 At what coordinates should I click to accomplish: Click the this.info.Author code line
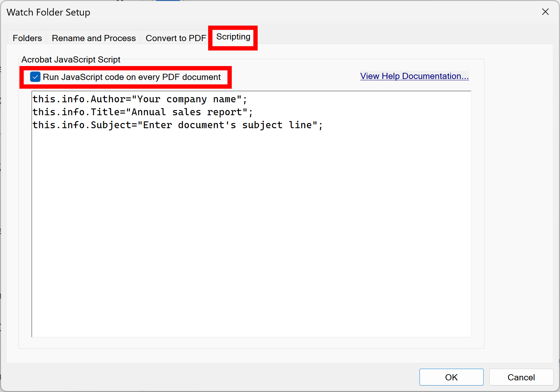(140, 99)
